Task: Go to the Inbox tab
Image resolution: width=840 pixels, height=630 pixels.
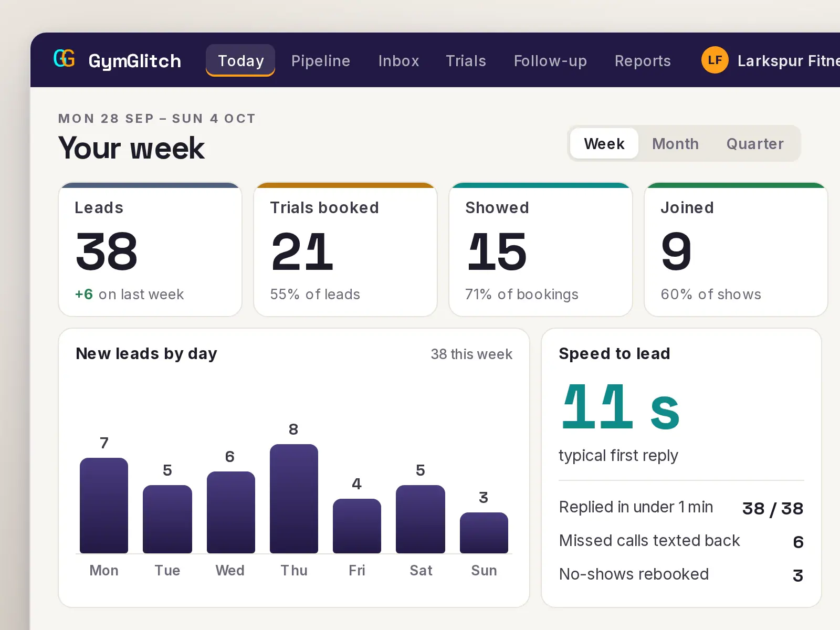Action: coord(398,61)
